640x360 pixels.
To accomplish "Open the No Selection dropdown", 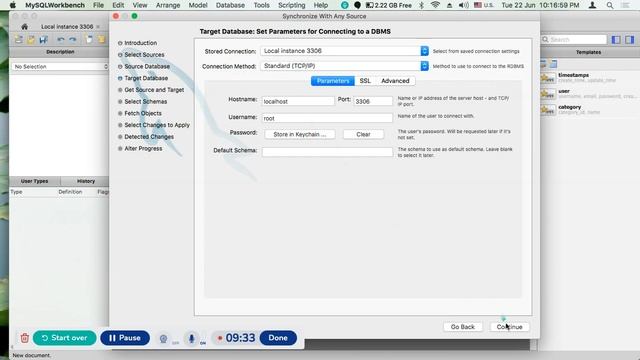I will (x=60, y=67).
